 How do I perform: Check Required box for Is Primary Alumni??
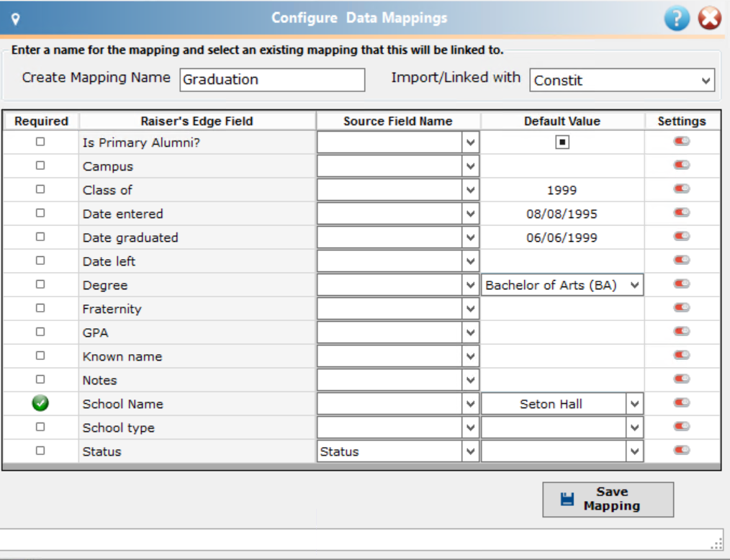[40, 142]
